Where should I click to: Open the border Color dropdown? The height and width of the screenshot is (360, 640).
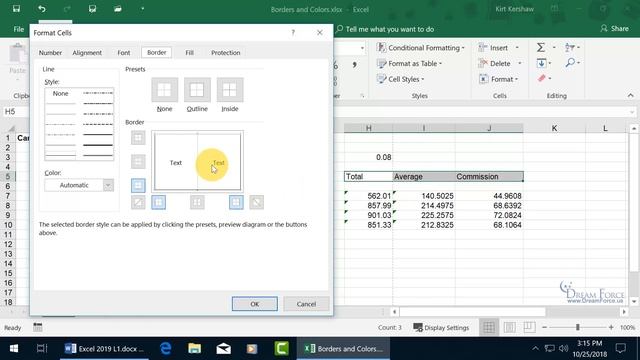point(108,185)
